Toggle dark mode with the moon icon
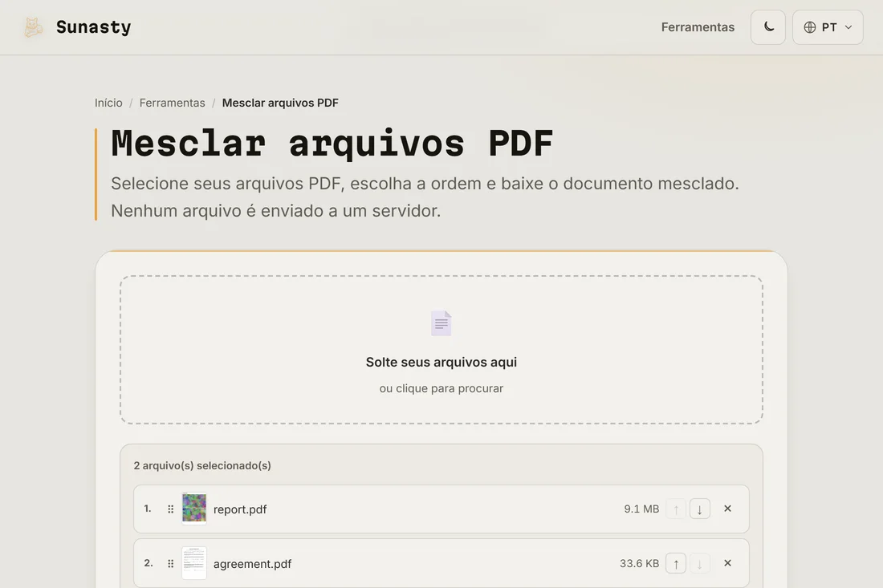The width and height of the screenshot is (883, 588). (x=768, y=27)
